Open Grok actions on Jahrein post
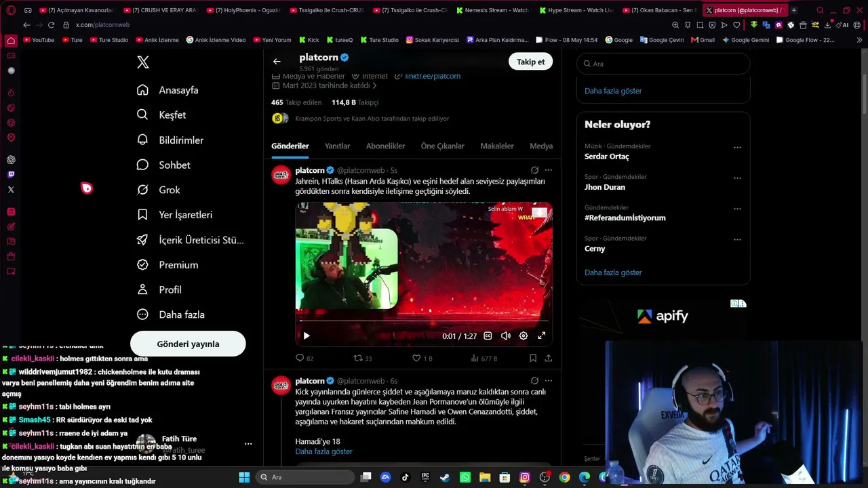This screenshot has height=488, width=868. point(534,170)
